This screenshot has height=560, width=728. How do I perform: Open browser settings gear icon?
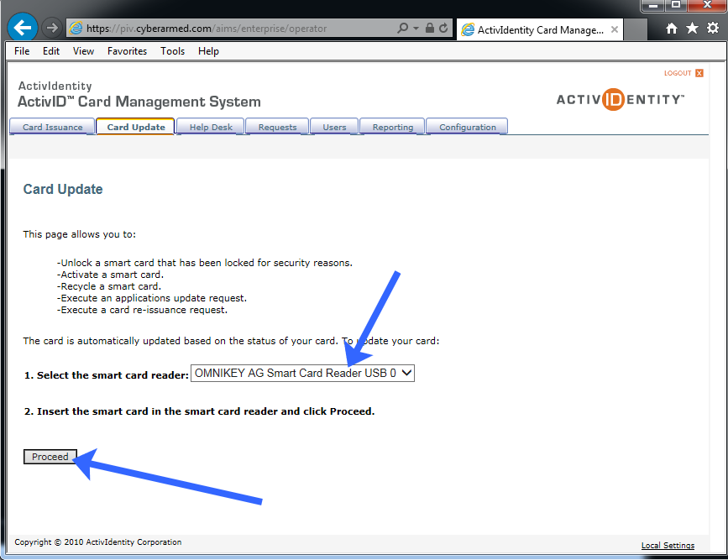coord(713,28)
